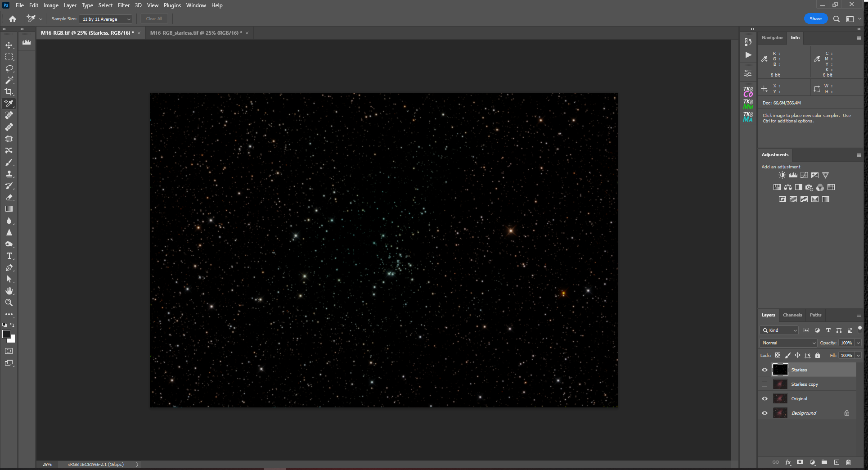Click the Home icon
This screenshot has height=470, width=868.
[x=13, y=19]
